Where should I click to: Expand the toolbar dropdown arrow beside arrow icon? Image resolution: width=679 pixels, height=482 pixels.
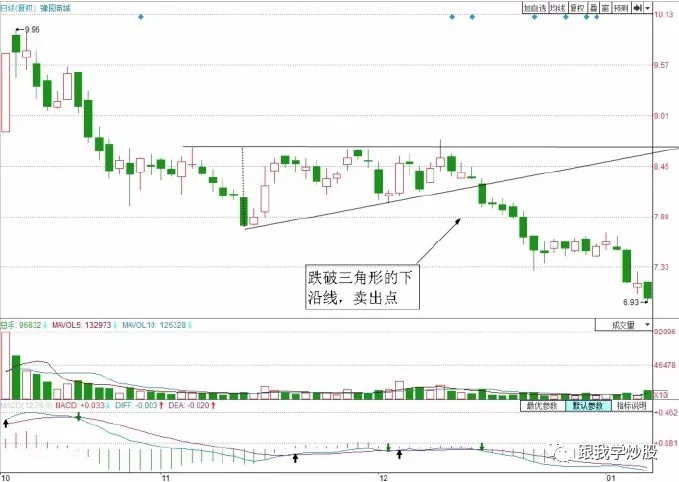pos(648,8)
